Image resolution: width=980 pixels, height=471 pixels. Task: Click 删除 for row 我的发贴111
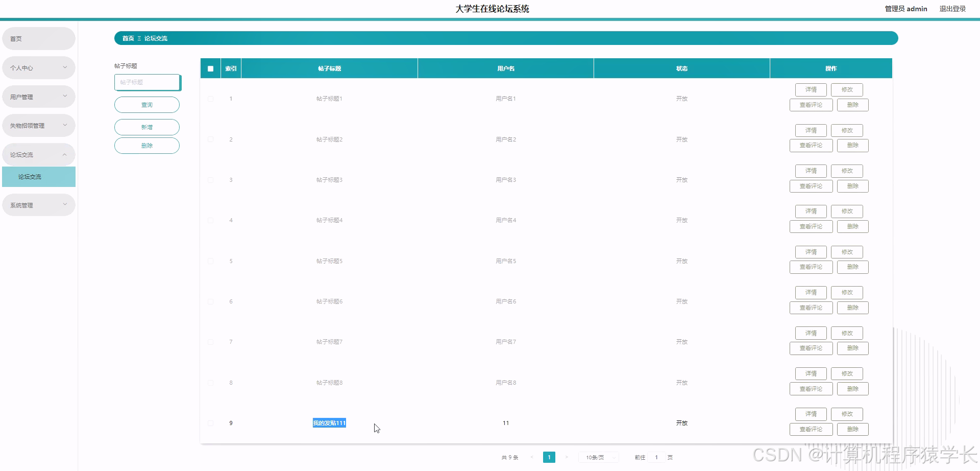coord(852,429)
